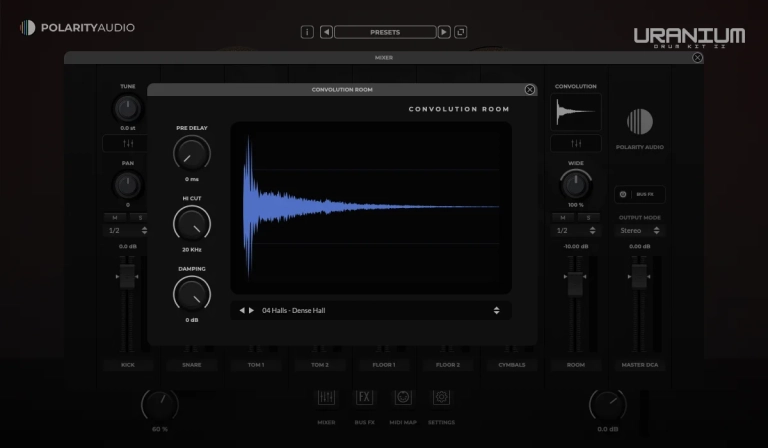Open the Settings gear tab
The image size is (768, 448).
[441, 397]
